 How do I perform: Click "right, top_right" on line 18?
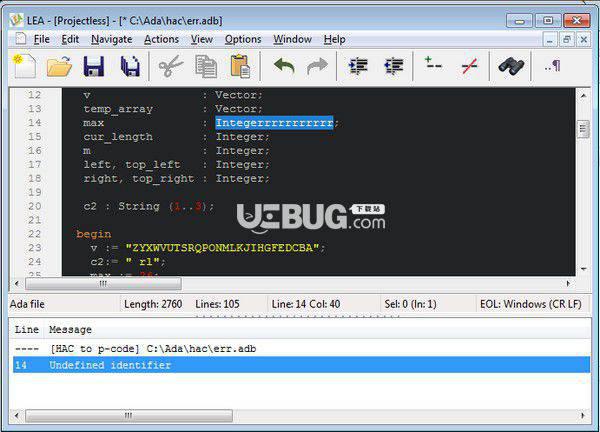coord(139,179)
